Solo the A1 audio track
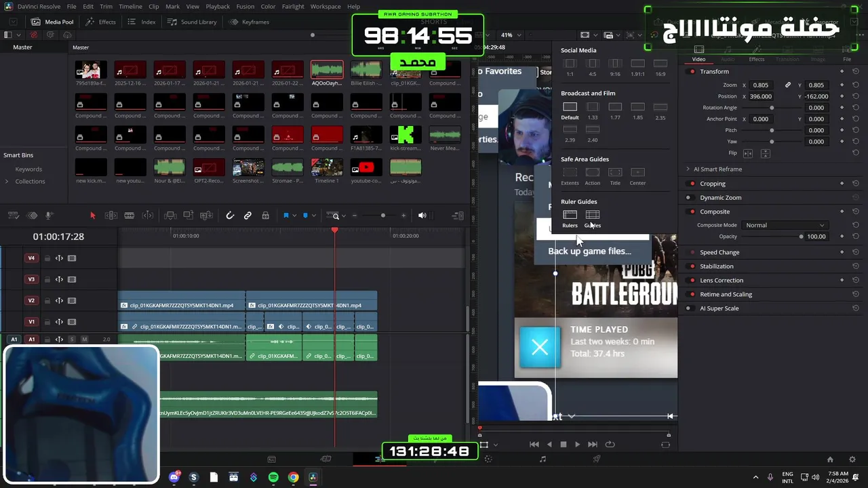The width and height of the screenshot is (868, 488). click(72, 339)
